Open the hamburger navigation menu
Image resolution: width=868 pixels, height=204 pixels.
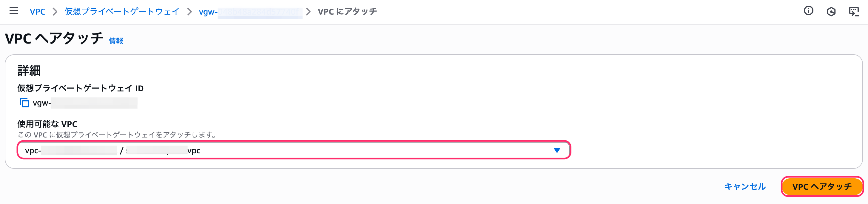[14, 11]
